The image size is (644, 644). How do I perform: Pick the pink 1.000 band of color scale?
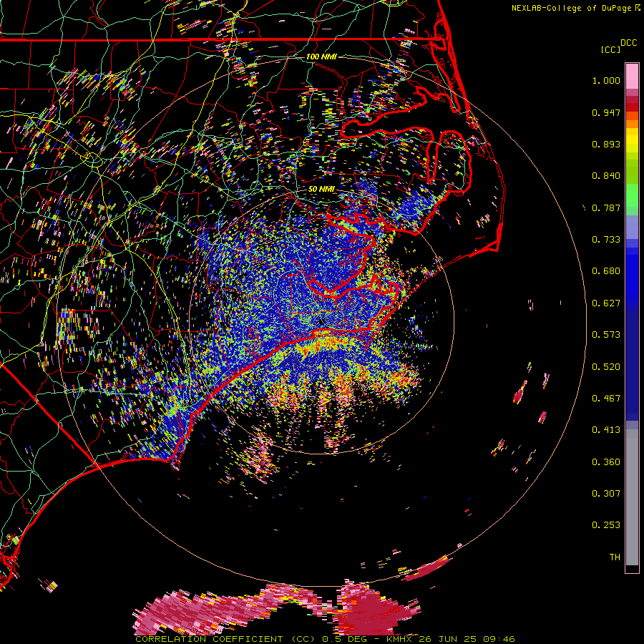632,77
